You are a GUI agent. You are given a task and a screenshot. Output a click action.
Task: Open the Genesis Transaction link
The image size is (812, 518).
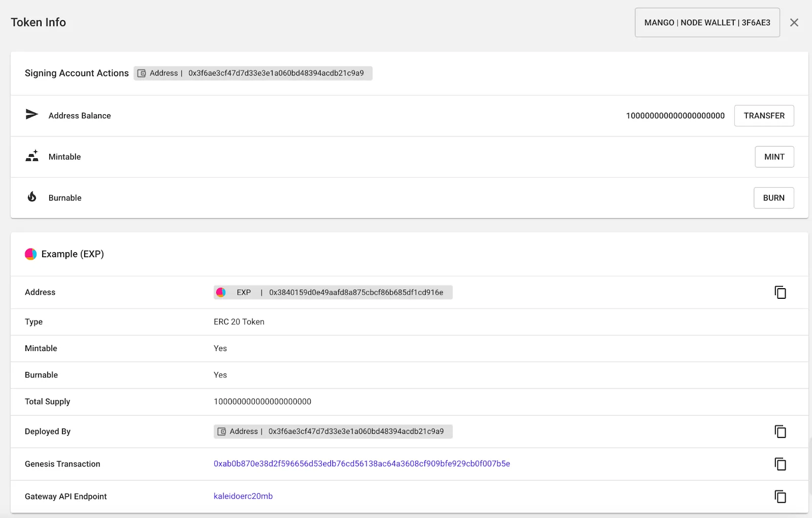pyautogui.click(x=361, y=463)
